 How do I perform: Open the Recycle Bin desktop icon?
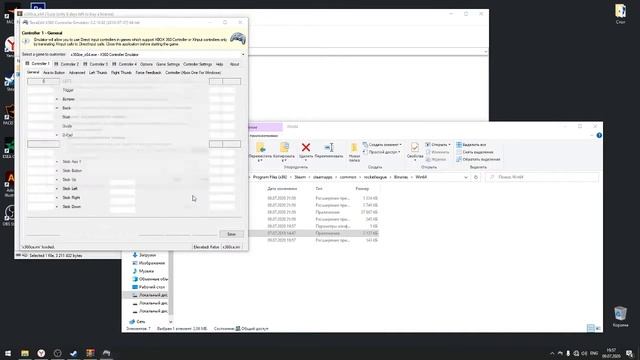point(620,317)
